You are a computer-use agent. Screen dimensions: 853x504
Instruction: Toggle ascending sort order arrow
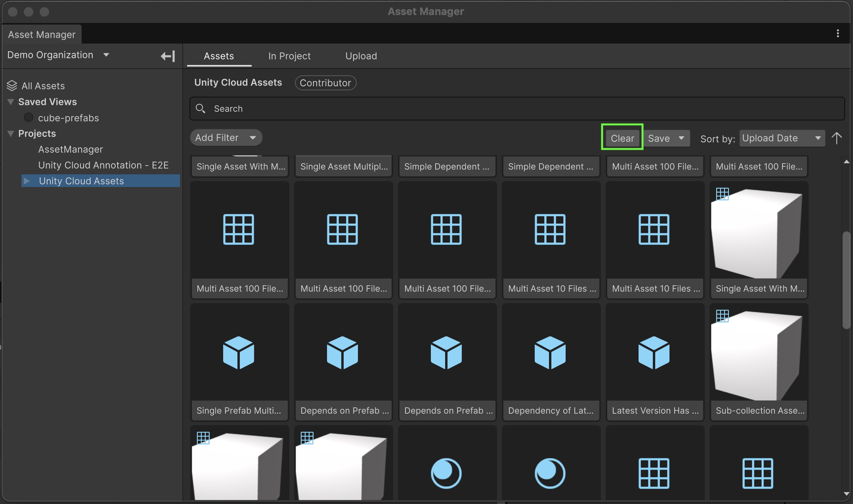(836, 138)
